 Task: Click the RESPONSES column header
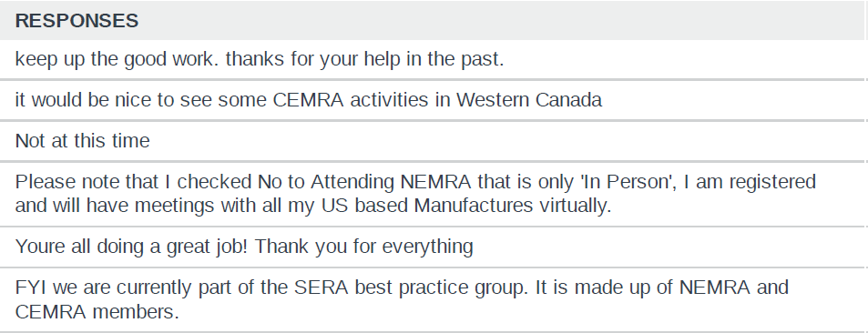pyautogui.click(x=77, y=20)
